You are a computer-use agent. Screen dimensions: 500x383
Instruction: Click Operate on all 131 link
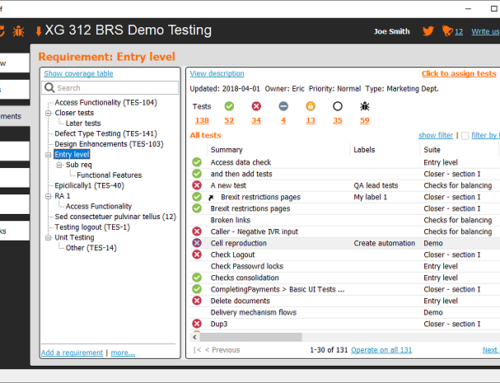click(x=381, y=350)
